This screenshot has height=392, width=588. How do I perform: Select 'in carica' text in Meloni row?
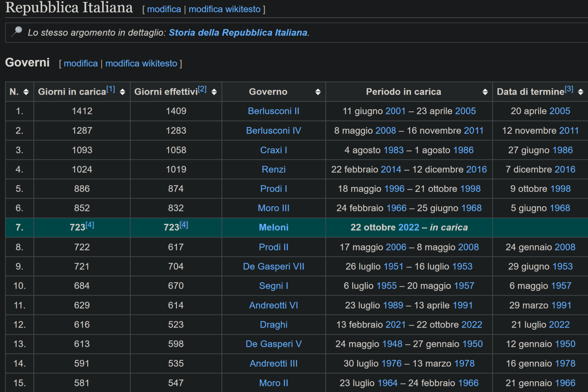[x=449, y=227]
